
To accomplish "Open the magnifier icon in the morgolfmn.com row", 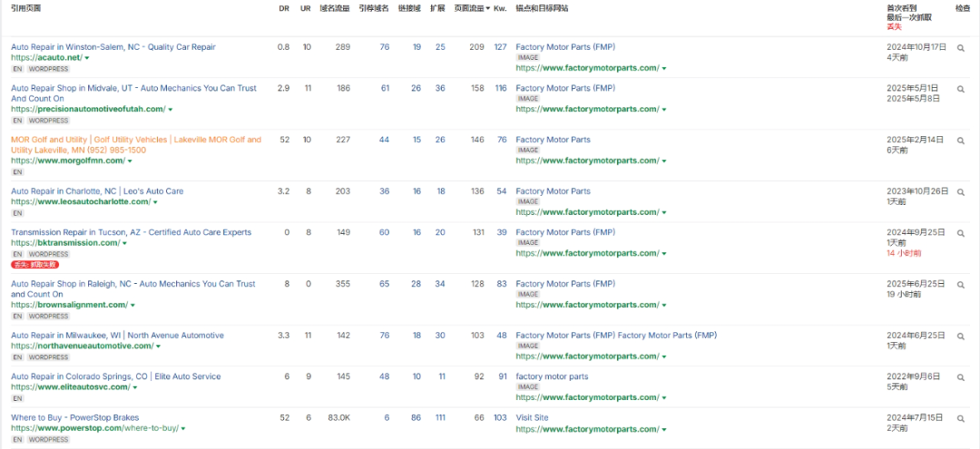I will click(961, 141).
